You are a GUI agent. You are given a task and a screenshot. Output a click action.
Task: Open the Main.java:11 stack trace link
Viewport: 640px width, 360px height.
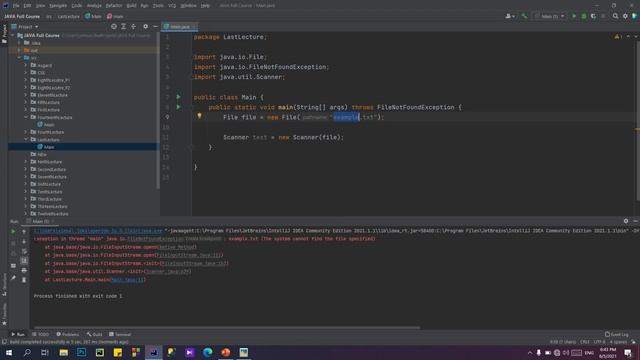pos(128,280)
